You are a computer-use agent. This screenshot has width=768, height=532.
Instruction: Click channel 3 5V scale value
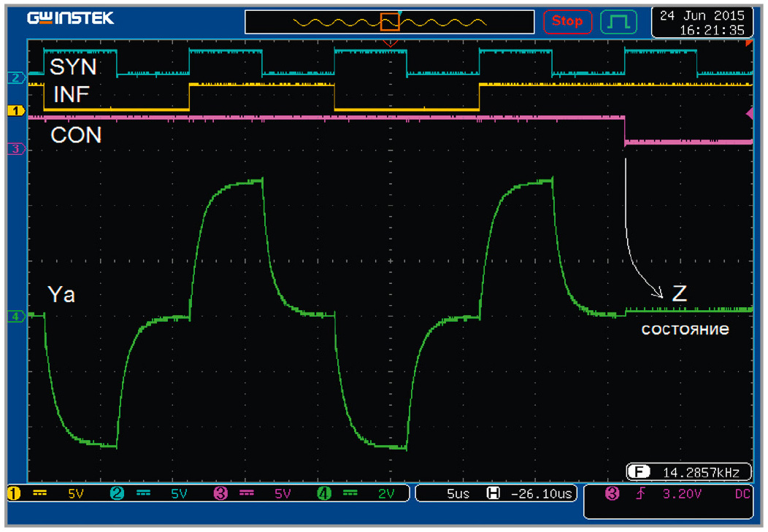tap(283, 494)
